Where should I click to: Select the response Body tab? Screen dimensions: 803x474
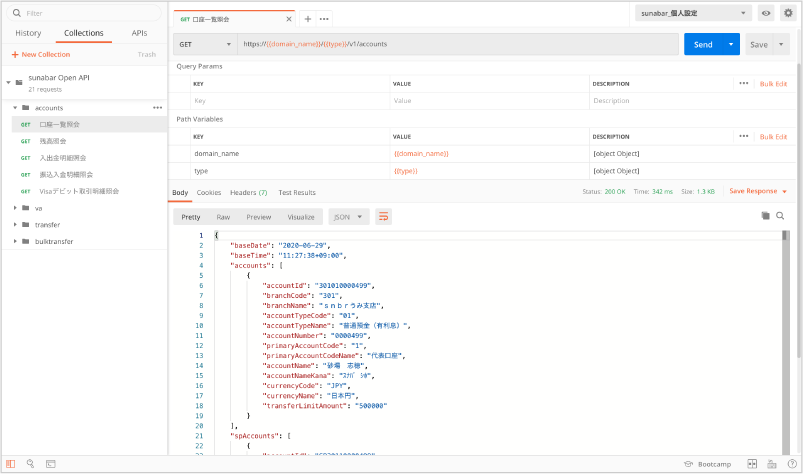(x=180, y=192)
